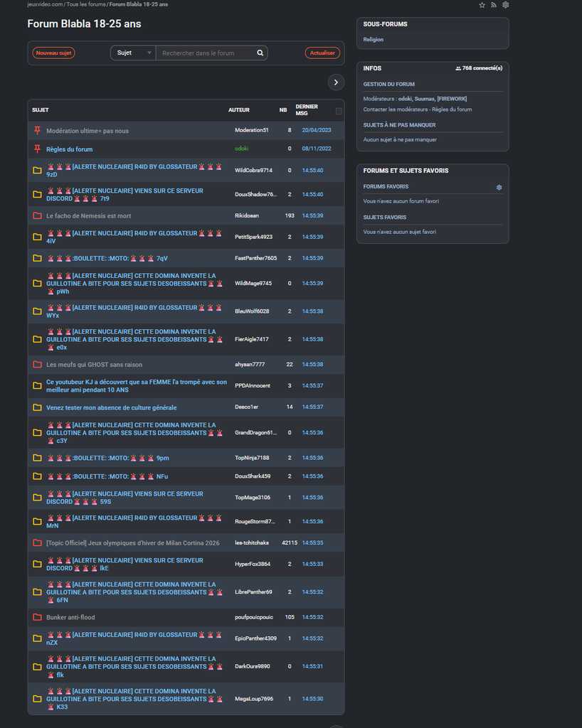Open the RSS feed icon

[494, 5]
